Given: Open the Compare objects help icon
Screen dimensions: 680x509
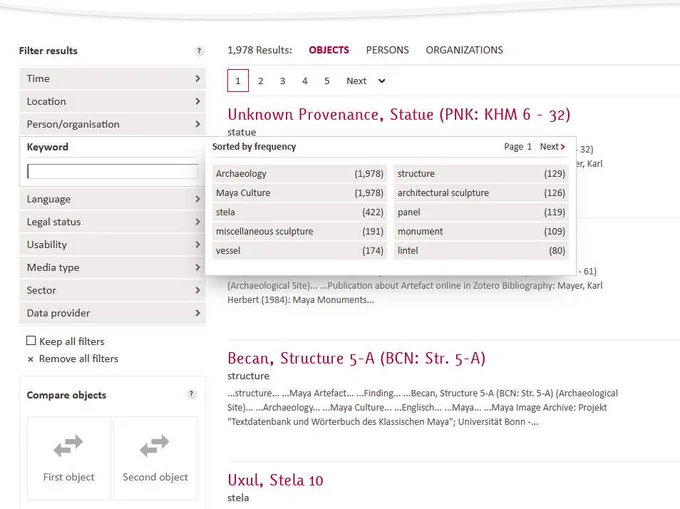Looking at the screenshot, I should tap(191, 394).
